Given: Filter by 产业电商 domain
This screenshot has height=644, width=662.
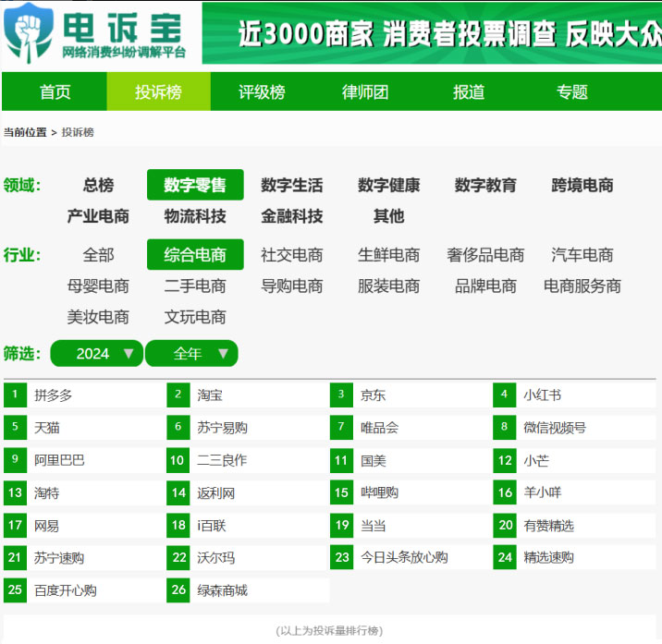Looking at the screenshot, I should pyautogui.click(x=98, y=216).
